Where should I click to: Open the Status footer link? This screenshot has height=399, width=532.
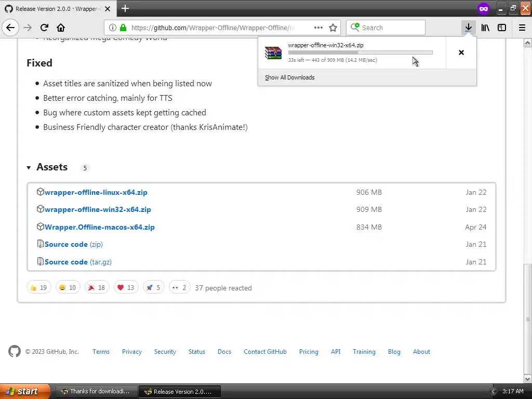(197, 352)
